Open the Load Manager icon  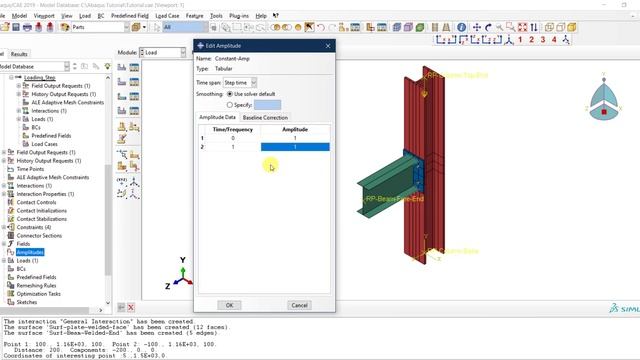coord(134,67)
